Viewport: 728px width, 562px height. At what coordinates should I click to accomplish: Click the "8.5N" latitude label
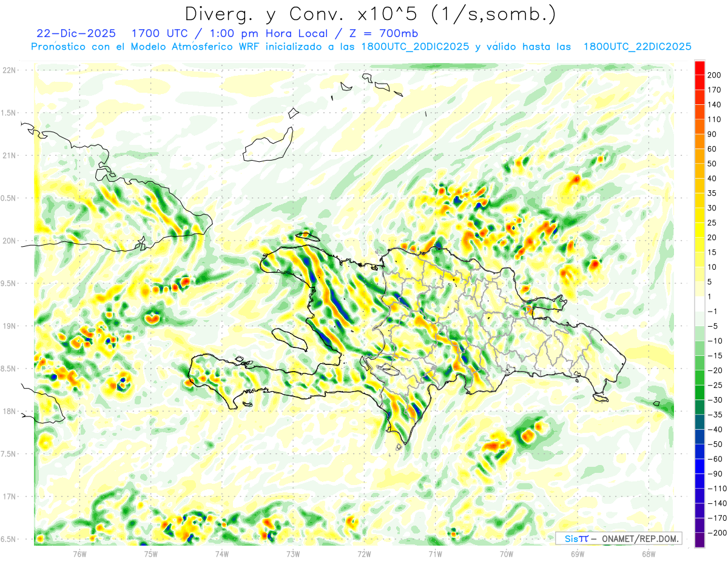click(x=8, y=369)
